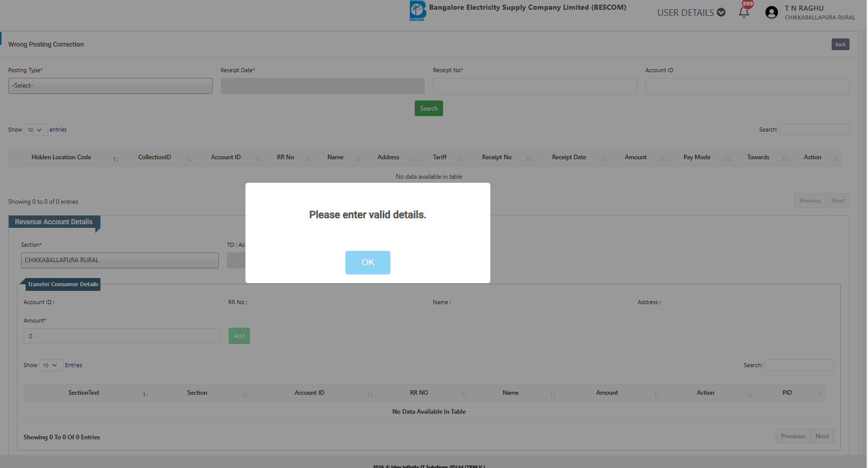Screen dimensions: 868x468
Task: Sort upper table by Name column
Action: (339, 158)
